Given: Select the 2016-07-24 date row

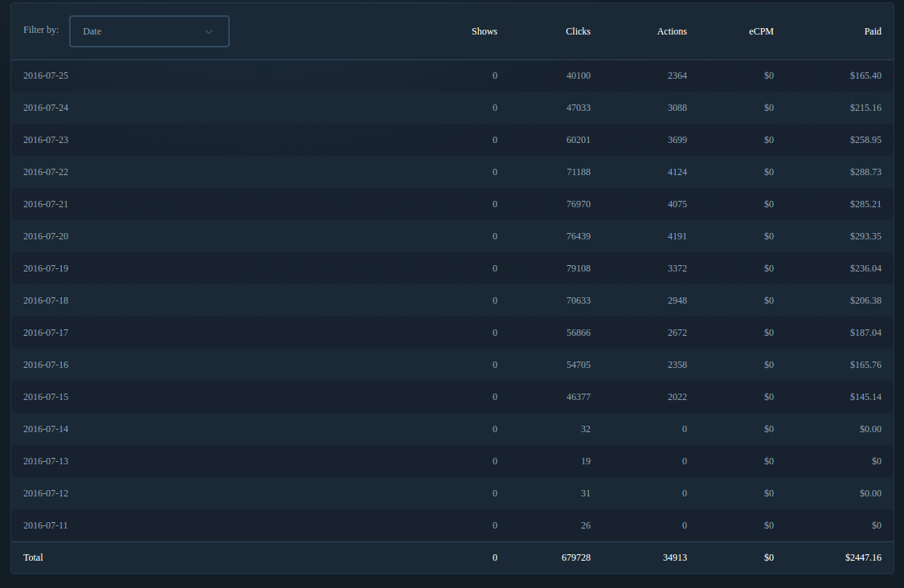Looking at the screenshot, I should (x=452, y=108).
